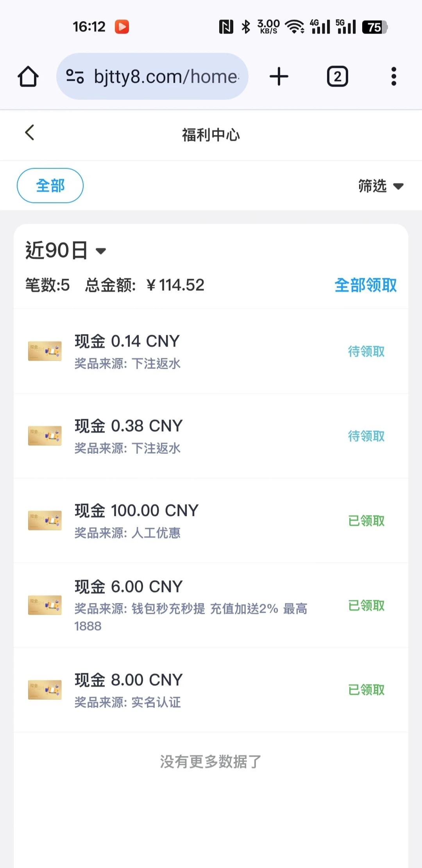Screen dimensions: 422x868
Task: Tap the gold card icon for 0.14 CNY
Action: pyautogui.click(x=45, y=350)
